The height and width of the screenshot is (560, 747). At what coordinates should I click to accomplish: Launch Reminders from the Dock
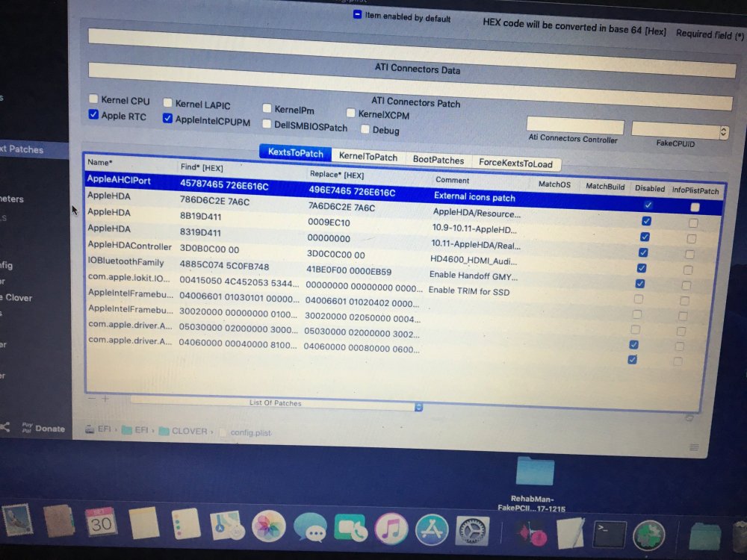(186, 524)
